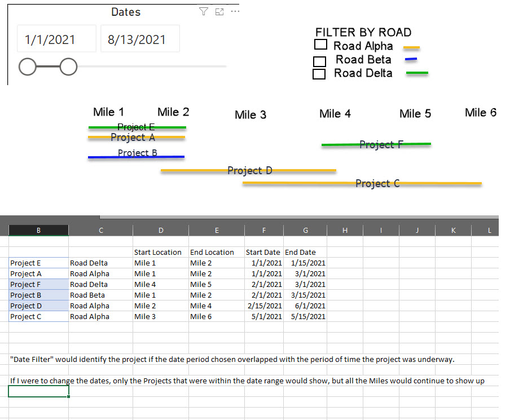Image resolution: width=523 pixels, height=420 pixels.
Task: Click Road Beta cell in Project B row
Action: coord(101,295)
